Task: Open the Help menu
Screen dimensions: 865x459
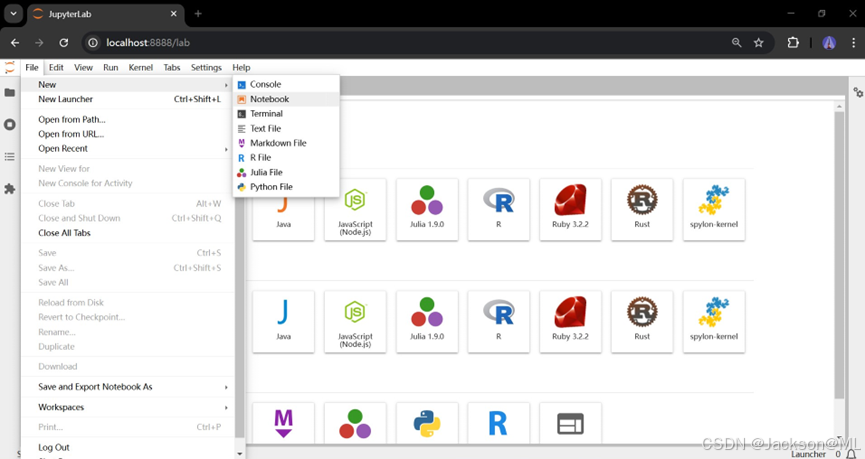Action: 241,67
